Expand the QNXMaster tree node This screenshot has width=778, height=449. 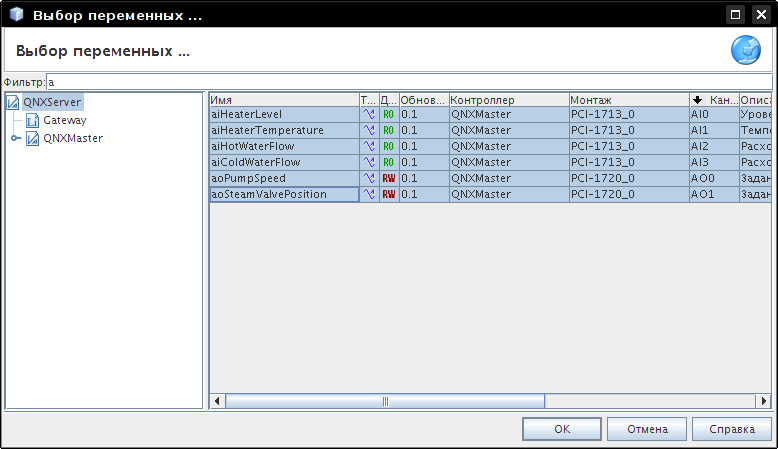pyautogui.click(x=15, y=138)
